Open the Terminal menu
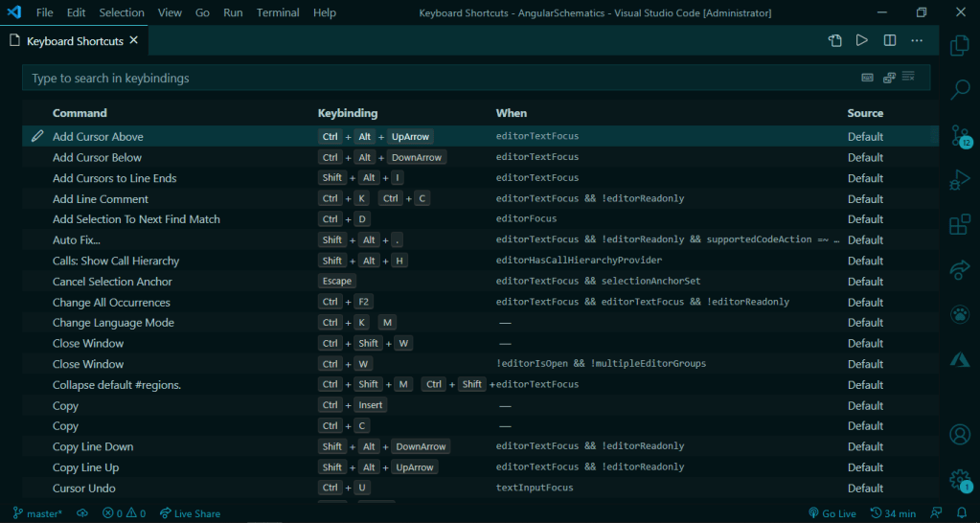980x523 pixels. (278, 13)
